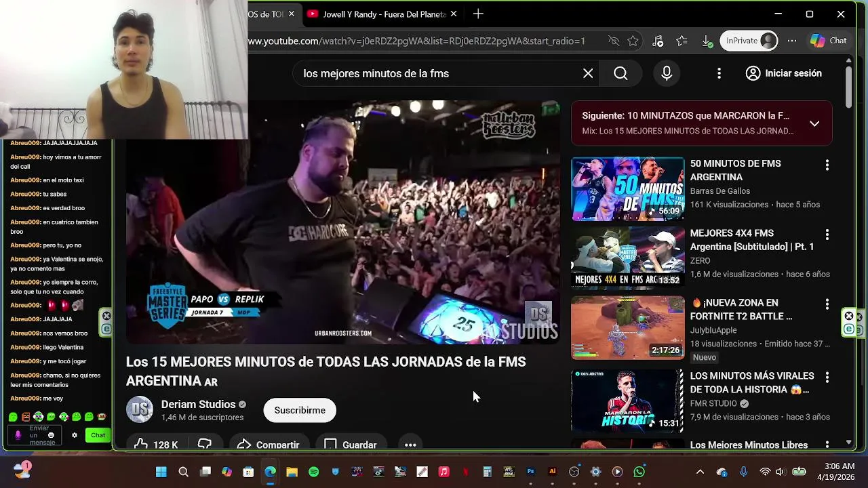Click the purple microphone in chat input

tap(18, 435)
